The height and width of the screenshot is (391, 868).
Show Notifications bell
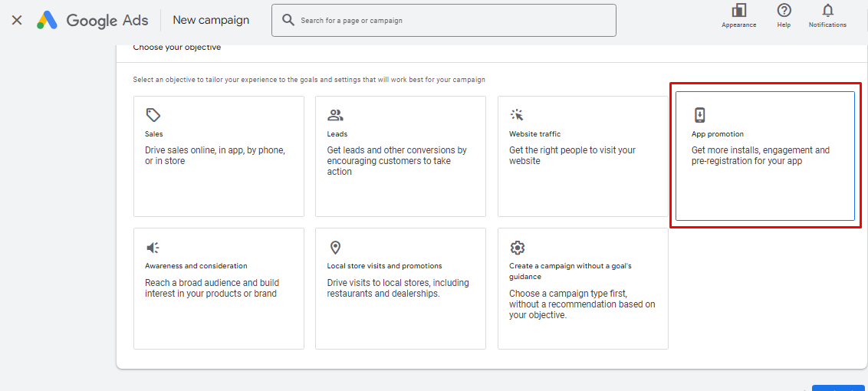(x=827, y=15)
